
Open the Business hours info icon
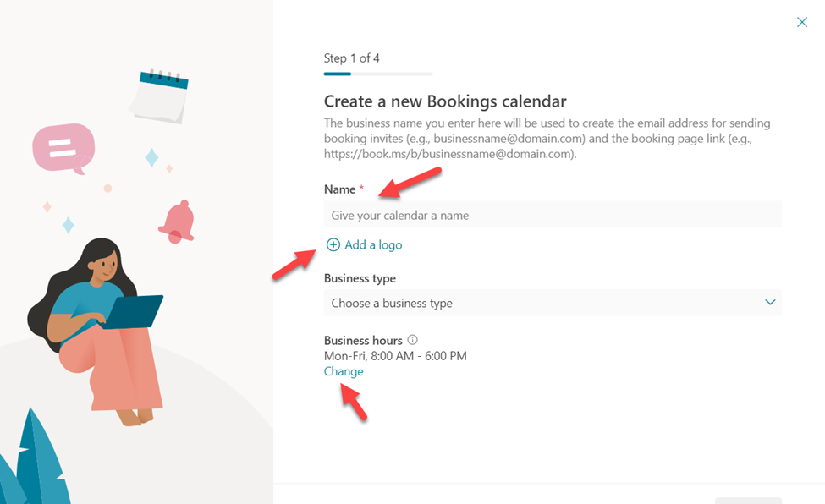click(x=413, y=340)
